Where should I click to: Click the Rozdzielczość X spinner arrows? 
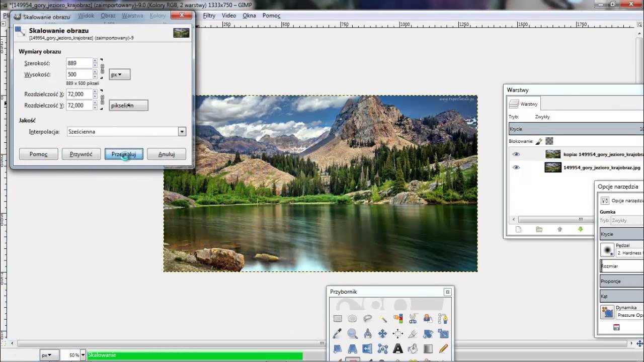95,94
